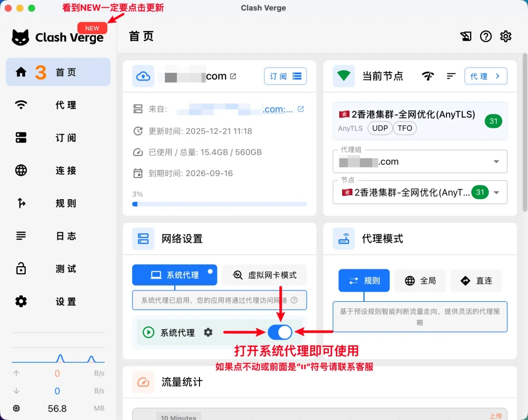Click the speed test icon in 当前节点
The height and width of the screenshot is (420, 528).
428,76
